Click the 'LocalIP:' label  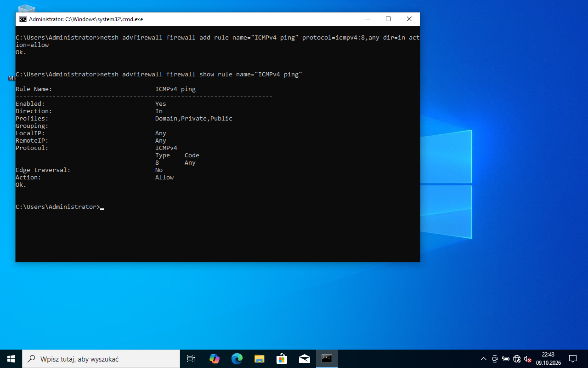pos(30,133)
